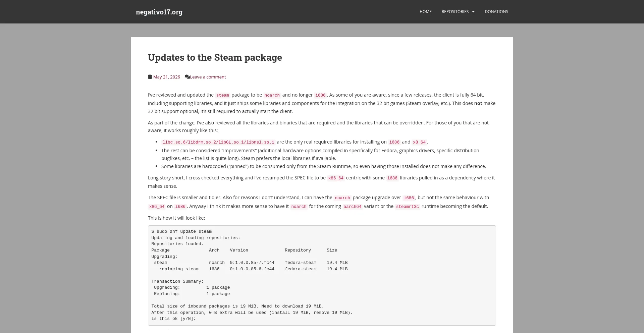Click version '0:1.0.0.85-6.fc44' in code block
The height and width of the screenshot is (333, 644).
click(x=252, y=269)
